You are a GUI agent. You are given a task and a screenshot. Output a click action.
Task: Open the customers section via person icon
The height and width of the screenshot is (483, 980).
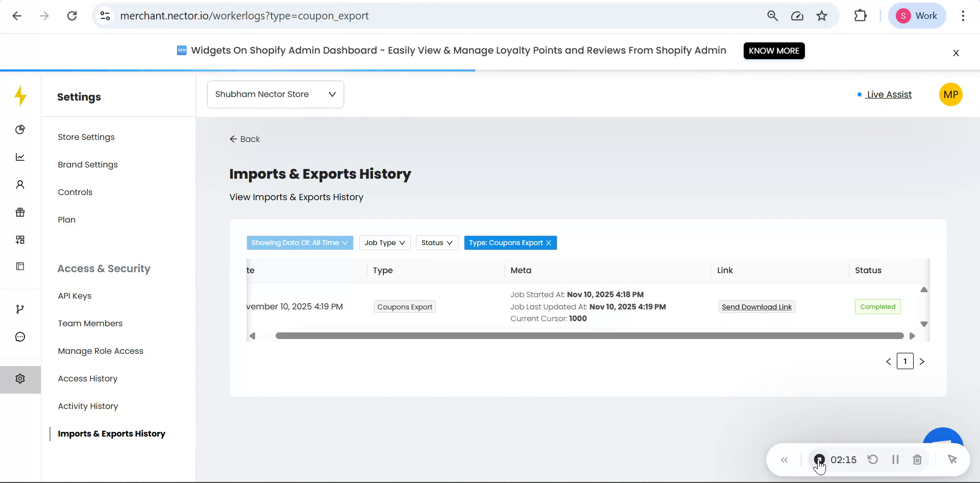pos(20,184)
